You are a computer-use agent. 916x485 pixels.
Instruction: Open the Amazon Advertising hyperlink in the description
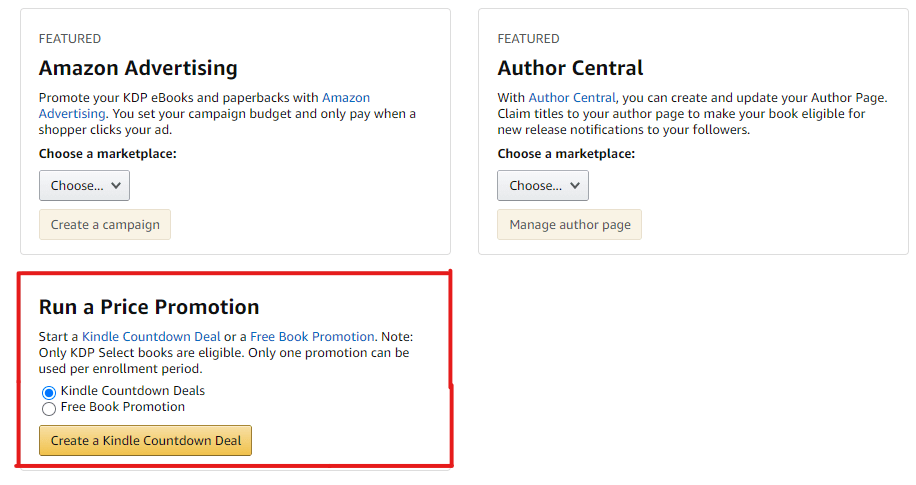tap(345, 98)
